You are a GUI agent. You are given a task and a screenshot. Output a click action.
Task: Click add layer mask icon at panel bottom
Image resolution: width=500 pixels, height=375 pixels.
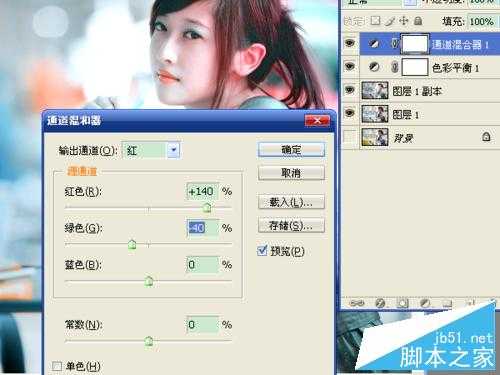click(402, 303)
